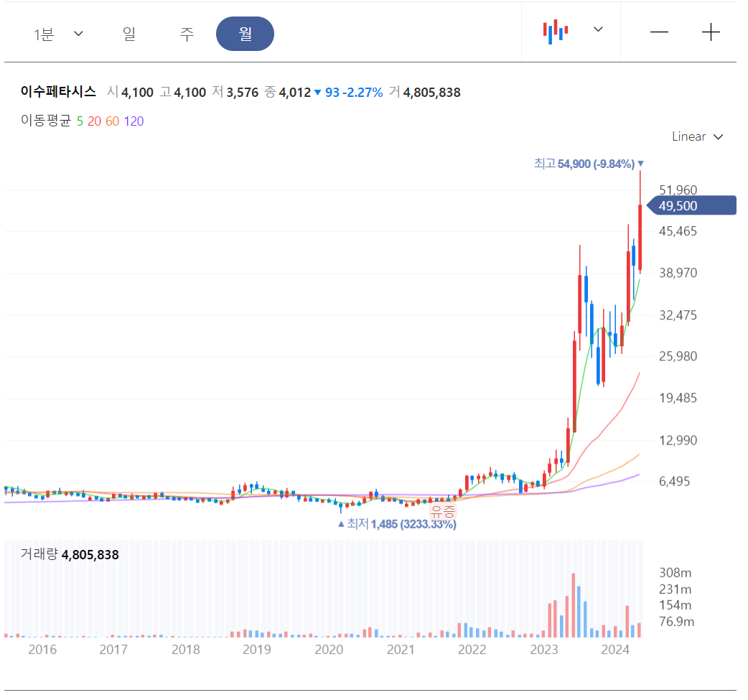
Task: Click the tallest volume bar in 2023
Action: [574, 605]
